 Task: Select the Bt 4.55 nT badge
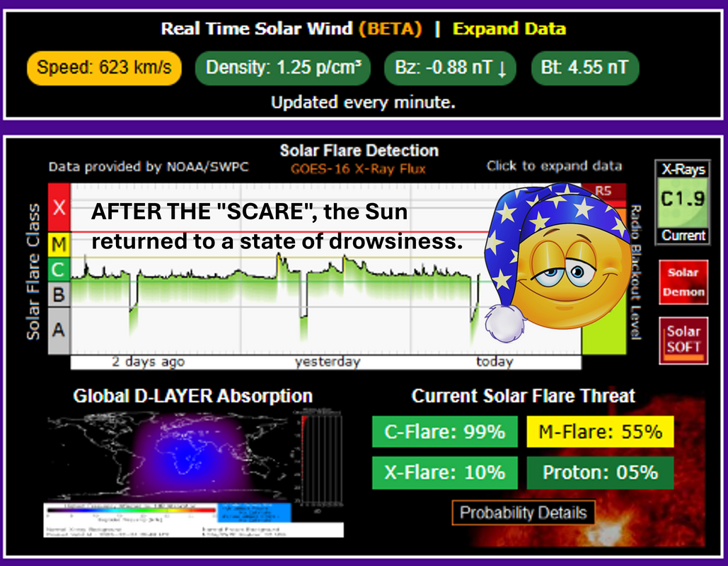coord(584,68)
